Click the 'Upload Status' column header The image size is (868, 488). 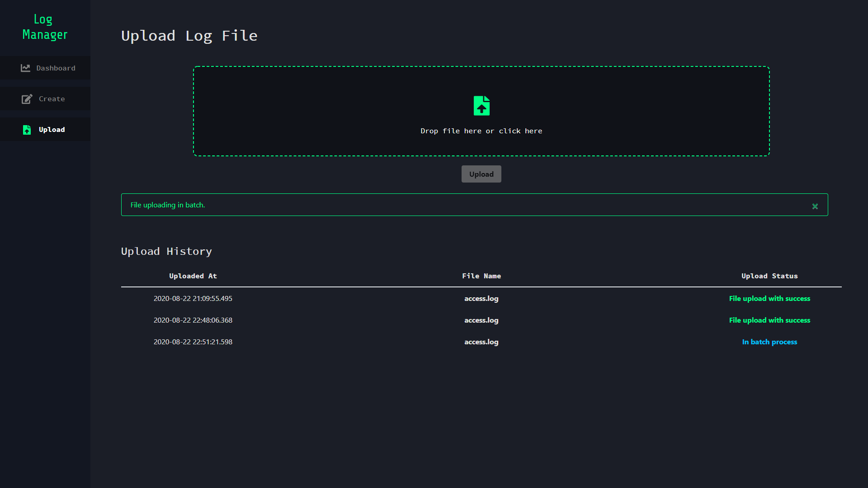(769, 276)
